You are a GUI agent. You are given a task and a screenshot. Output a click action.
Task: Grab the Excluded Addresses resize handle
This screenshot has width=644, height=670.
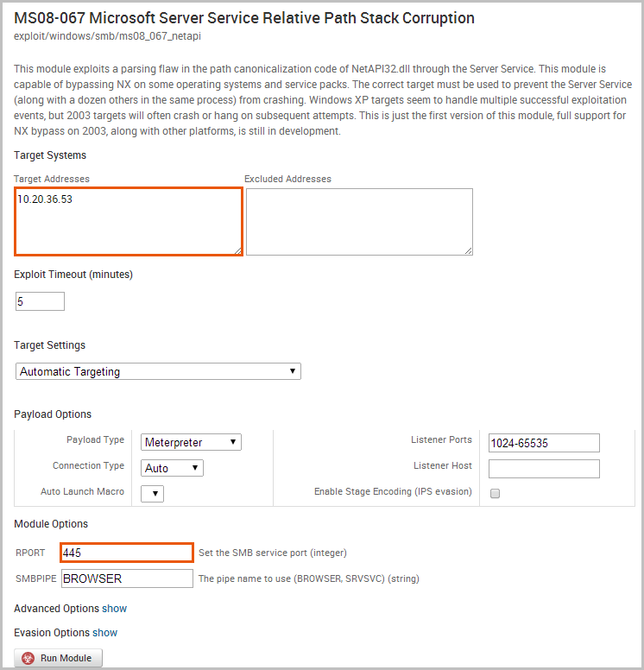coord(469,250)
